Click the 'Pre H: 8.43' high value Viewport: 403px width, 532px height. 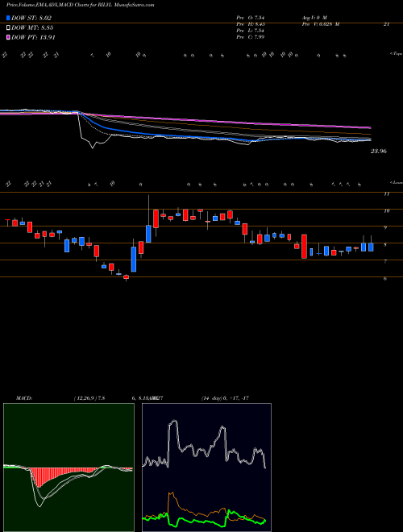click(x=251, y=24)
